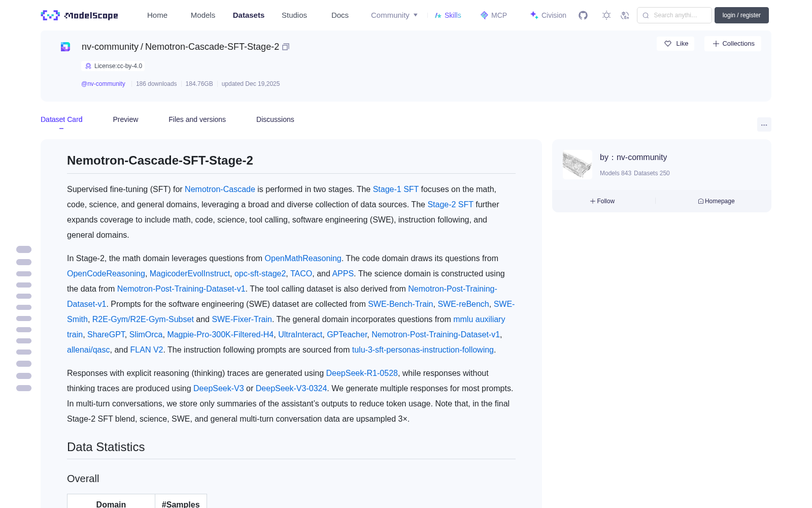The width and height of the screenshot is (812, 508).
Task: Copy dataset name with the copy icon
Action: point(286,47)
